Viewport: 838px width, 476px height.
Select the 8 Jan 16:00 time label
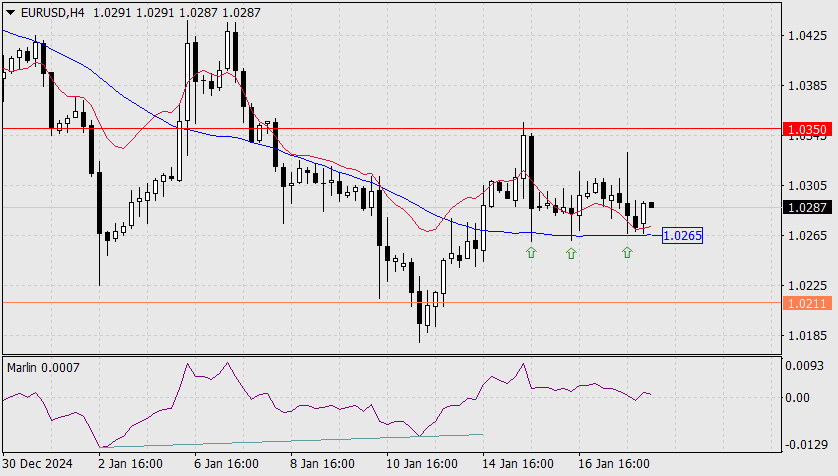click(x=322, y=463)
